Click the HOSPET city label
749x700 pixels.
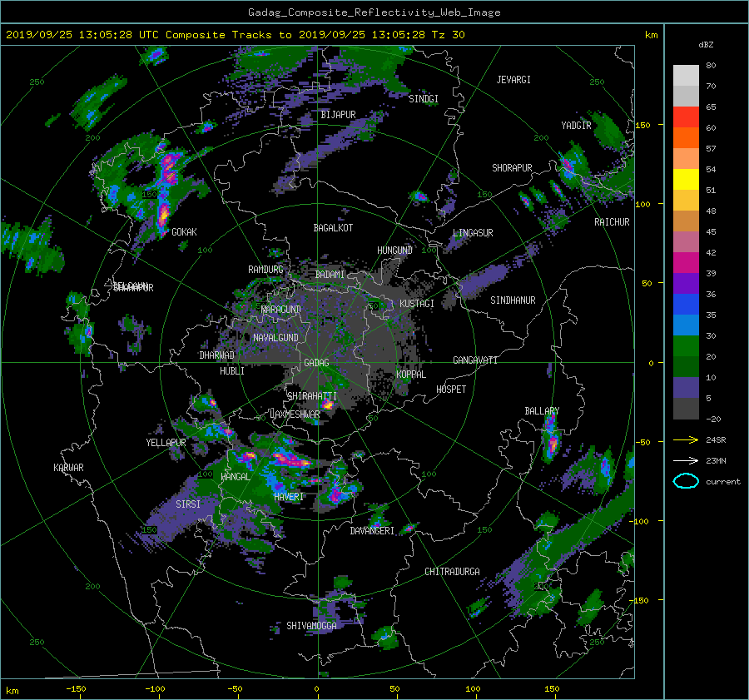451,390
